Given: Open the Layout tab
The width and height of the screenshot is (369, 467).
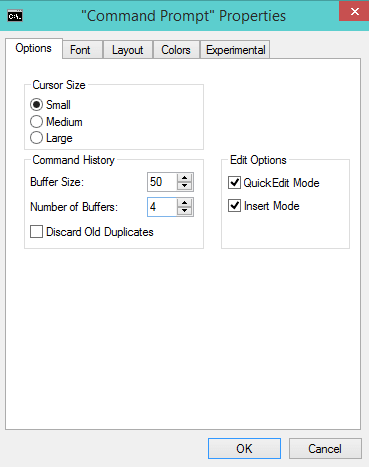Looking at the screenshot, I should point(128,50).
